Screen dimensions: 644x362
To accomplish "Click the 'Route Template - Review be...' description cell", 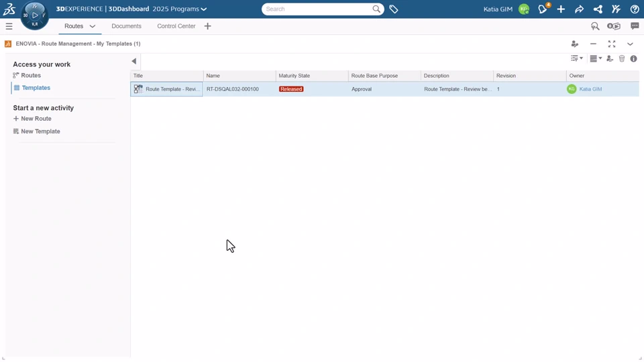I will pos(457,89).
